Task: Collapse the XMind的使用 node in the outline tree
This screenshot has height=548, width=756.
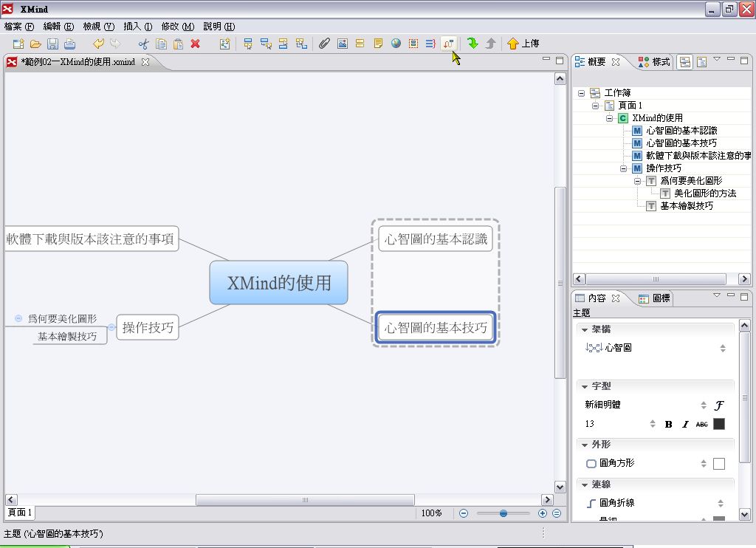Action: click(x=609, y=118)
